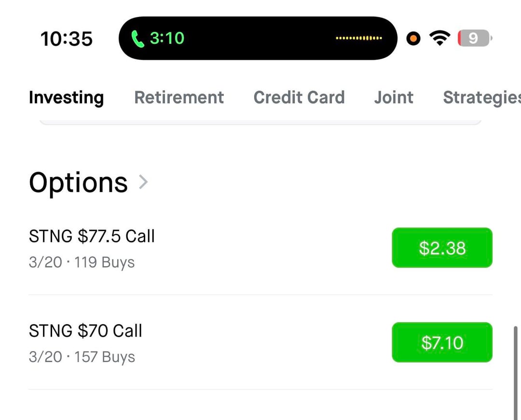Open the Options section heading
The image size is (521, 420).
tap(78, 183)
